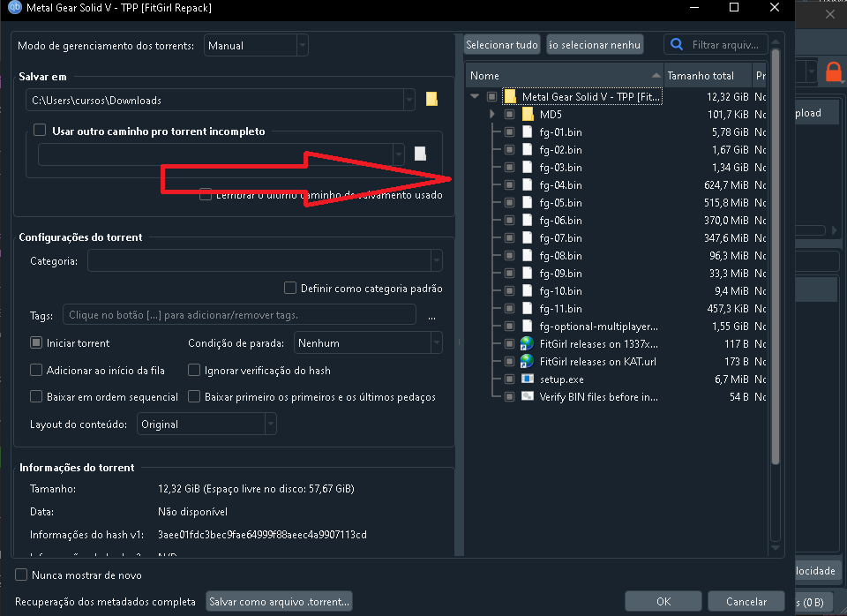Sort files by the Nome column header
This screenshot has width=847, height=616.
[x=565, y=76]
